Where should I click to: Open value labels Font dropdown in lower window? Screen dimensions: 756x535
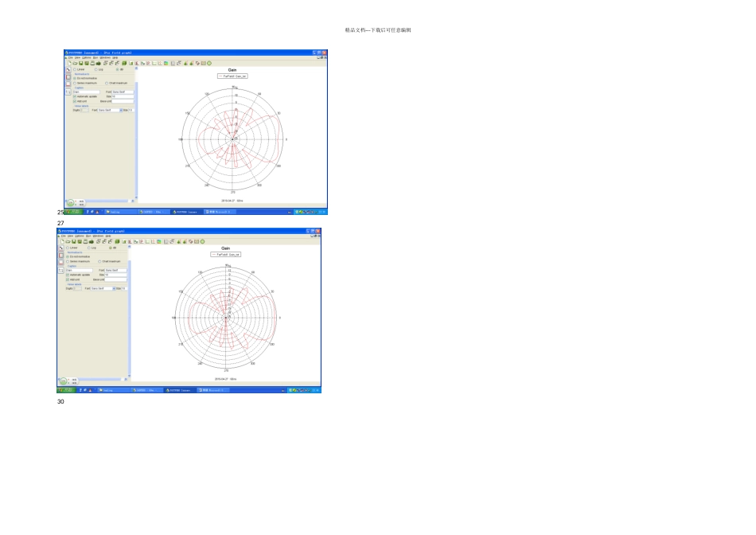103,288
